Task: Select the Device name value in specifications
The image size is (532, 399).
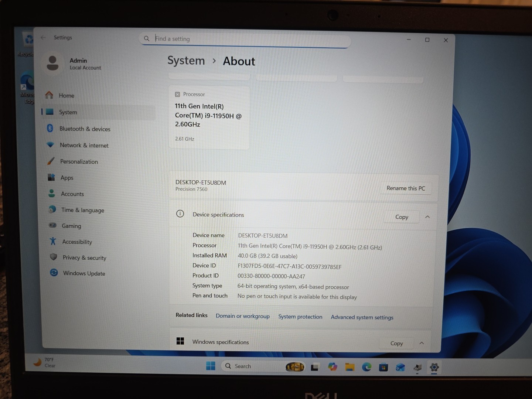Action: coord(263,236)
